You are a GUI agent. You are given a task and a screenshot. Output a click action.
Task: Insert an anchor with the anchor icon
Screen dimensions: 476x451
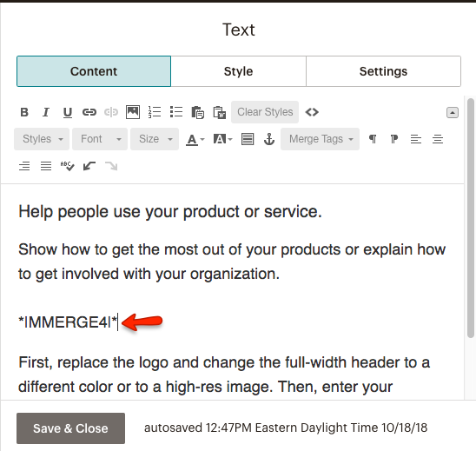point(269,139)
